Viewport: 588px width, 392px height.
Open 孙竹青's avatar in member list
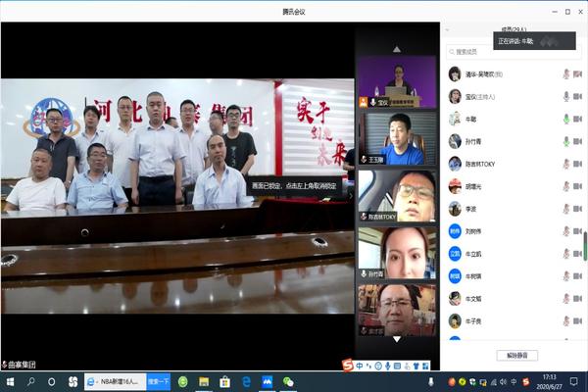tap(455, 141)
